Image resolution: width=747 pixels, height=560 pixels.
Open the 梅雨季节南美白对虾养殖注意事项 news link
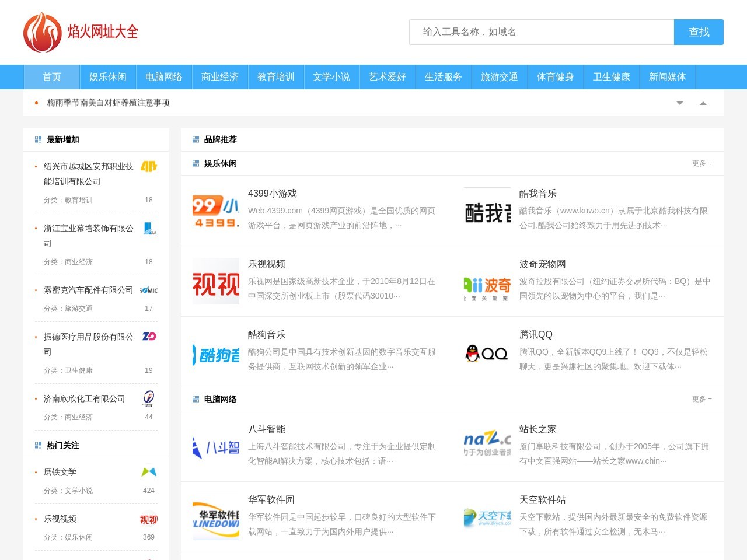point(109,103)
